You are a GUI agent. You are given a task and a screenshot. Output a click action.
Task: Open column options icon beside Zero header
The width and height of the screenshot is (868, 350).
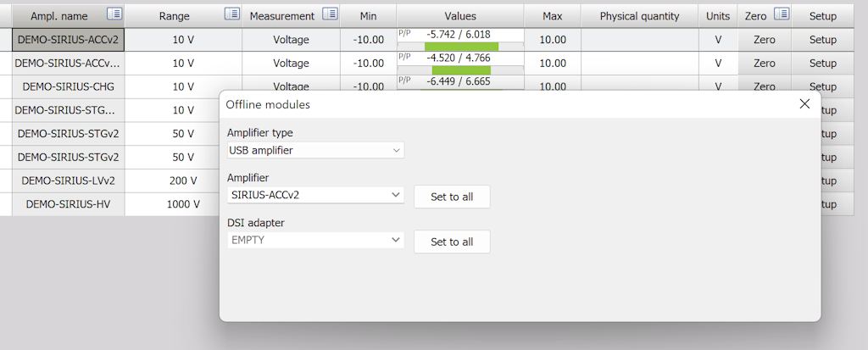click(x=782, y=14)
